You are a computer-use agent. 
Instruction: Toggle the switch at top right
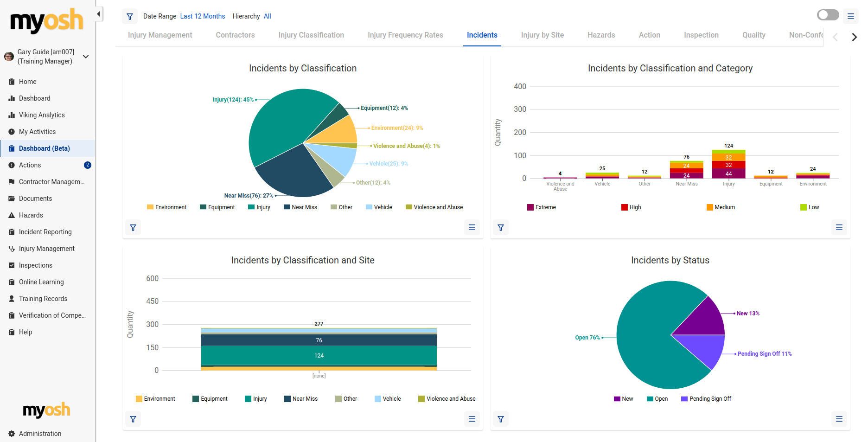[828, 15]
